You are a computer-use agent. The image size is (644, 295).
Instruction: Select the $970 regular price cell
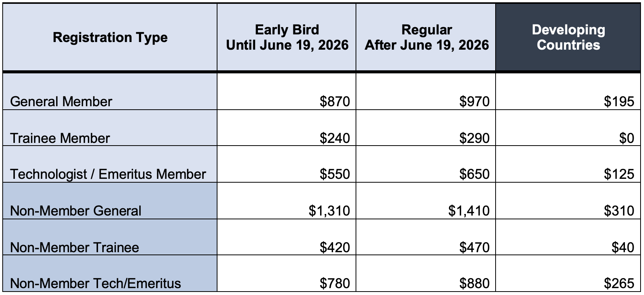[x=474, y=102]
